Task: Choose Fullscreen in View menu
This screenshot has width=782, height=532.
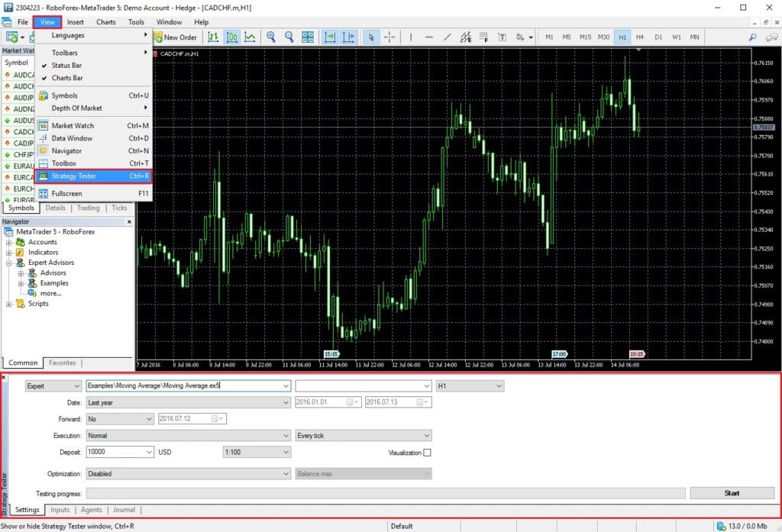Action: pyautogui.click(x=93, y=193)
